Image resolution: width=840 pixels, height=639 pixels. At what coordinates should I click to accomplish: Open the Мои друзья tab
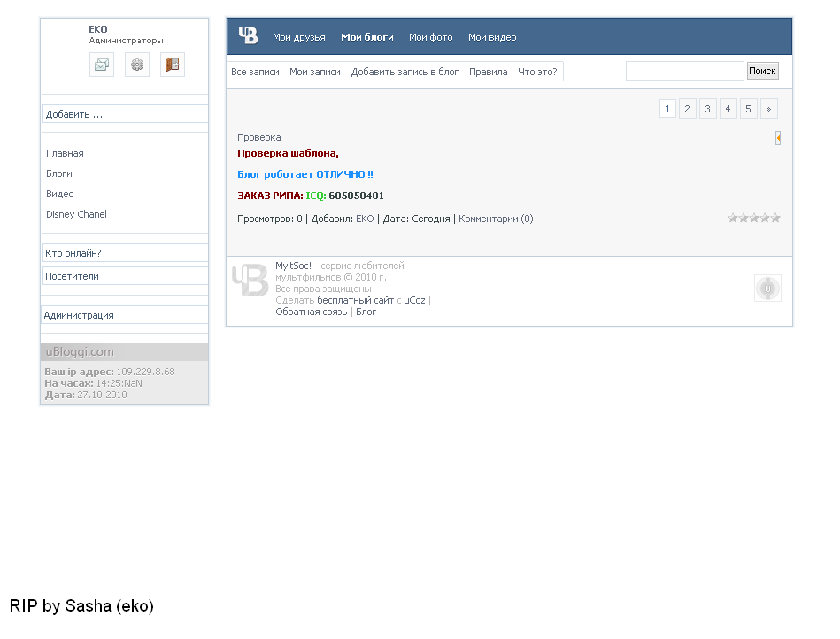pyautogui.click(x=298, y=37)
